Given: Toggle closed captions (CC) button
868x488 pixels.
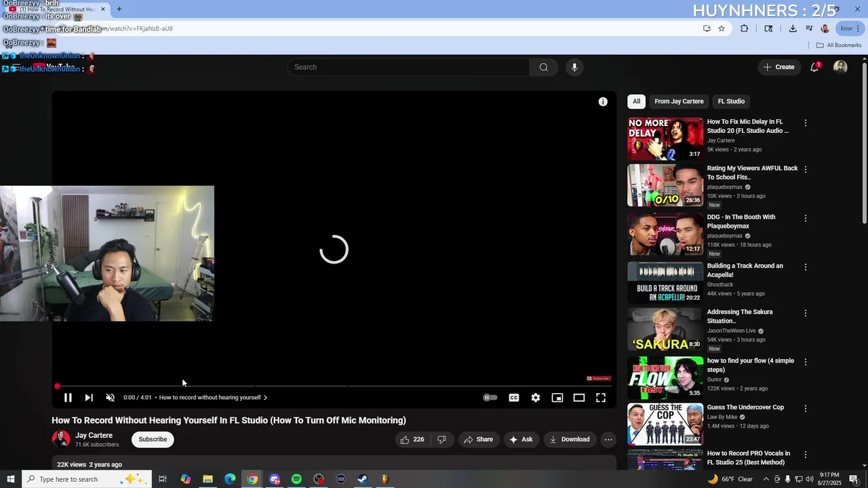Looking at the screenshot, I should (x=514, y=398).
